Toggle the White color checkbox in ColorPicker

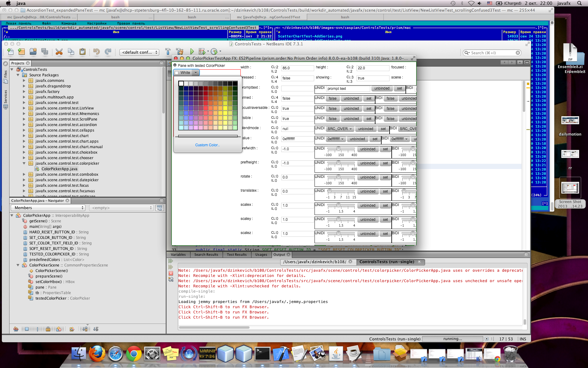177,73
